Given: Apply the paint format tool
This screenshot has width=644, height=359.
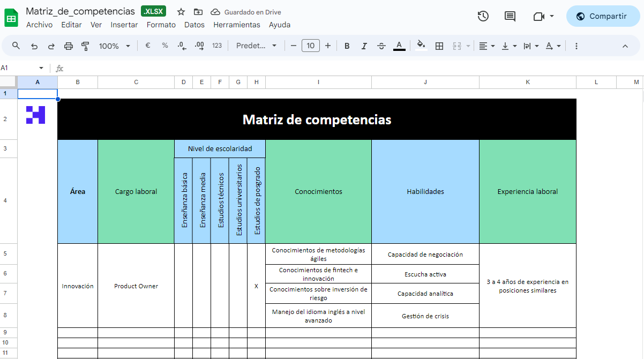Looking at the screenshot, I should (x=85, y=46).
